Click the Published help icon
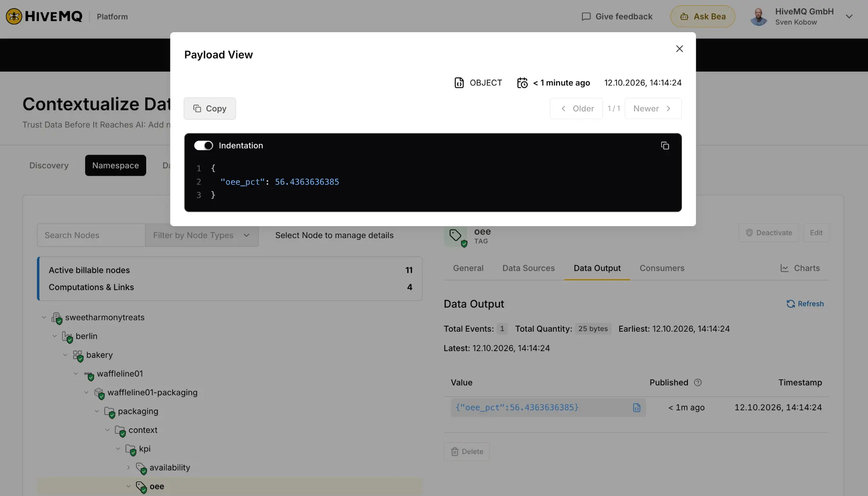The width and height of the screenshot is (868, 496). click(x=698, y=382)
